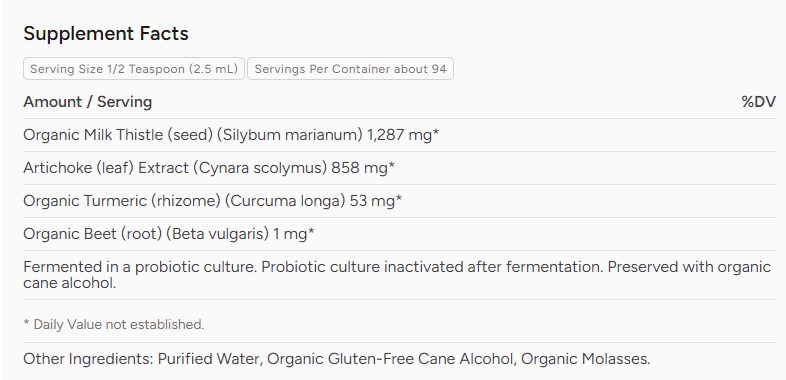786x380 pixels.
Task: Select the Serving Size 1/2 Teaspoon badge
Action: point(134,69)
